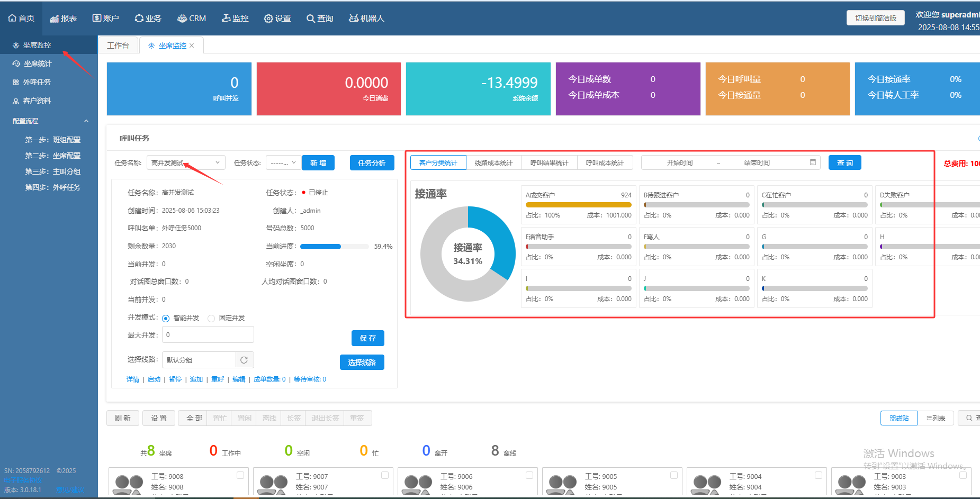Click the refresh icon beside line group field

point(244,360)
